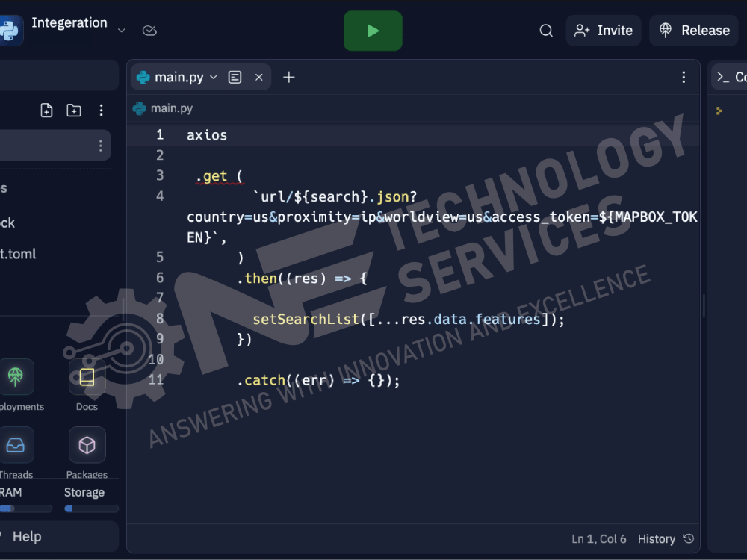Click the Python logo project icon
Screen dimensions: 747x560
[10, 31]
